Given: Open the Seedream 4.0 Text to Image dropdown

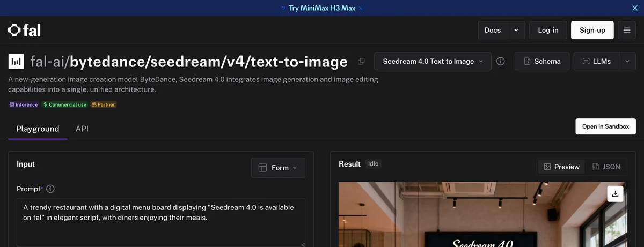Looking at the screenshot, I should tap(434, 62).
